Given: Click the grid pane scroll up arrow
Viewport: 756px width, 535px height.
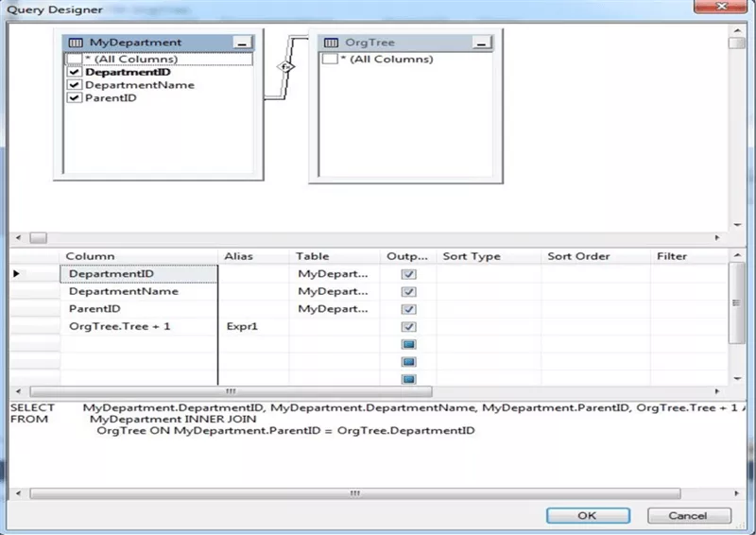Looking at the screenshot, I should 737,254.
